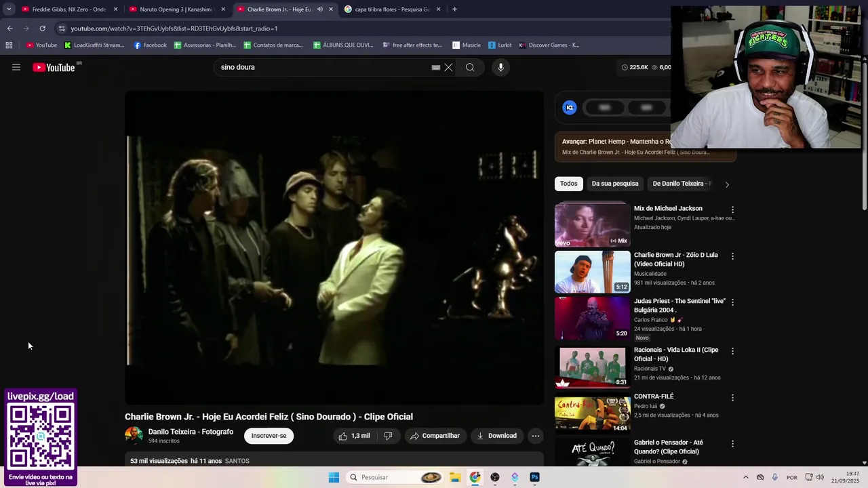Screen dimensions: 868x488
Task: Mute the Charlie Brown Jr. tab audio
Action: pyautogui.click(x=320, y=9)
